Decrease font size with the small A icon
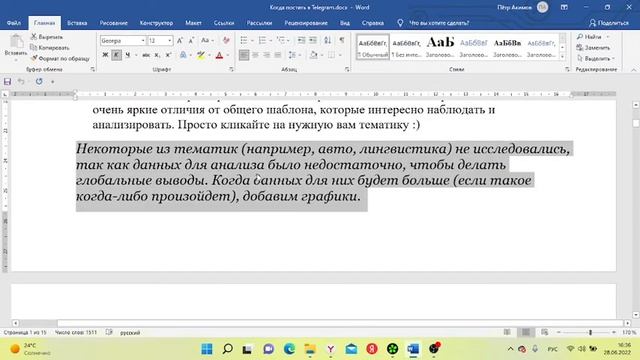The width and height of the screenshot is (640, 360). click(191, 40)
